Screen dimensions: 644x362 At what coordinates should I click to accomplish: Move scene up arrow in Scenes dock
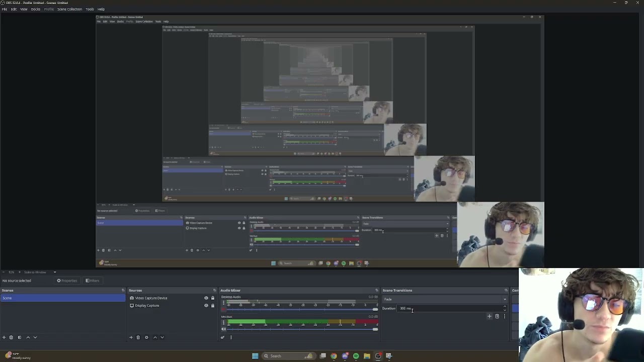coord(28,337)
